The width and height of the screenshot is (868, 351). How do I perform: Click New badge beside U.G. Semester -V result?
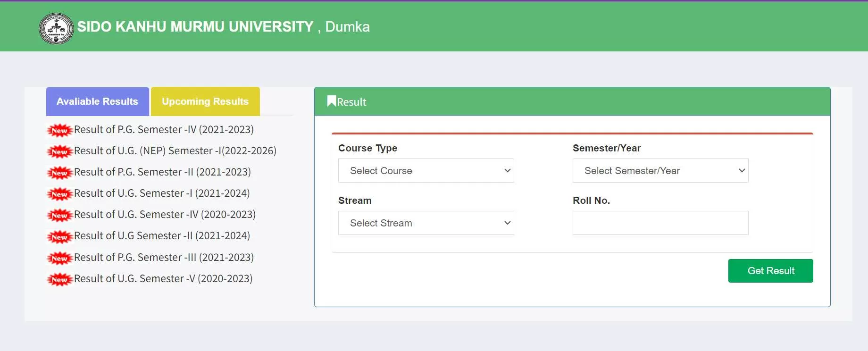pyautogui.click(x=59, y=279)
